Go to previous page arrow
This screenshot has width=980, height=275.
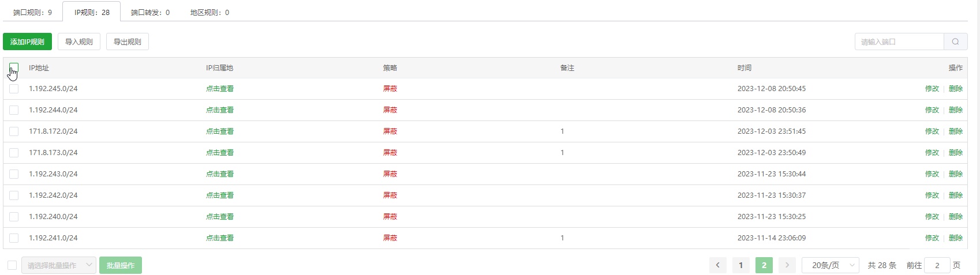tap(717, 265)
